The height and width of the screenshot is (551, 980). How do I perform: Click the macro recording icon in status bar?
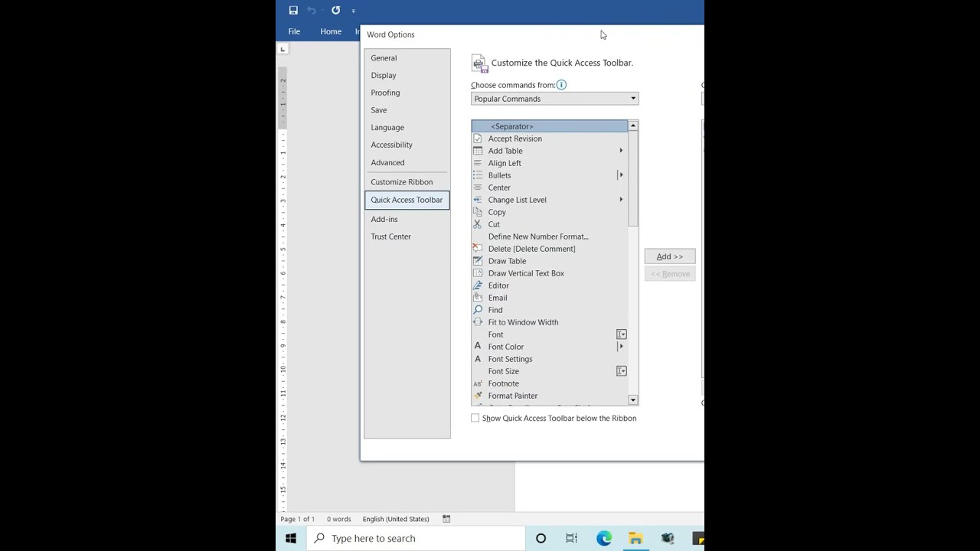coord(446,519)
